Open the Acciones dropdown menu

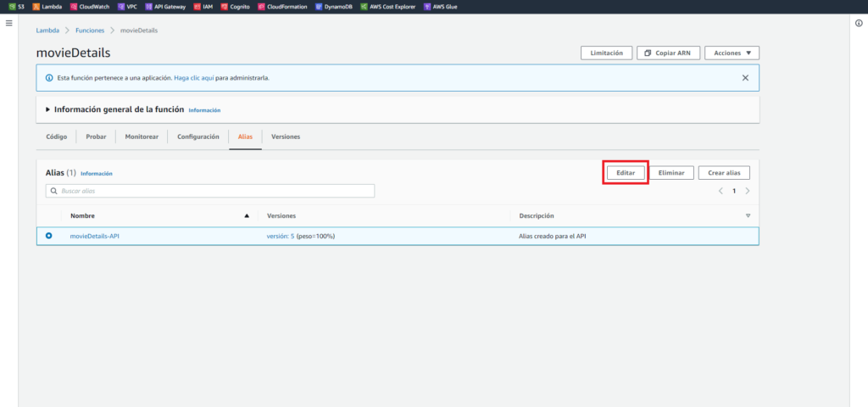coord(732,53)
